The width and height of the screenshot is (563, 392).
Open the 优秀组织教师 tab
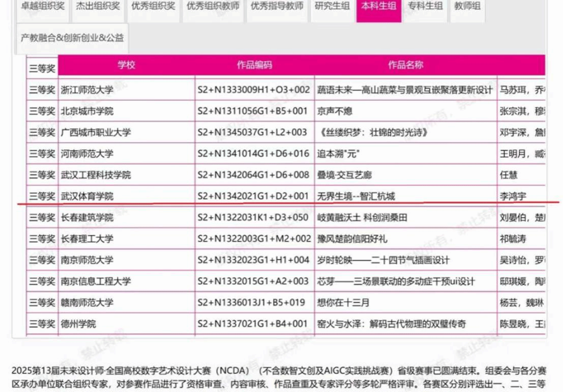pyautogui.click(x=213, y=7)
